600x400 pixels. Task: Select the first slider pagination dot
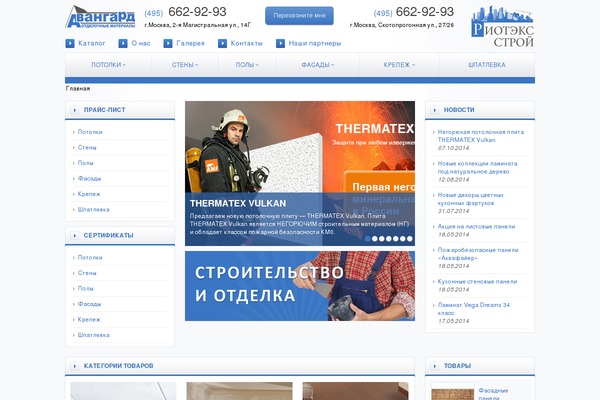point(368,239)
